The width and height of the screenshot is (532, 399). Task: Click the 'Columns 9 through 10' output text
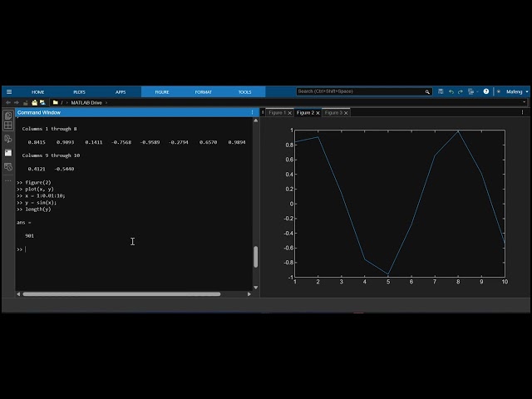pos(51,155)
